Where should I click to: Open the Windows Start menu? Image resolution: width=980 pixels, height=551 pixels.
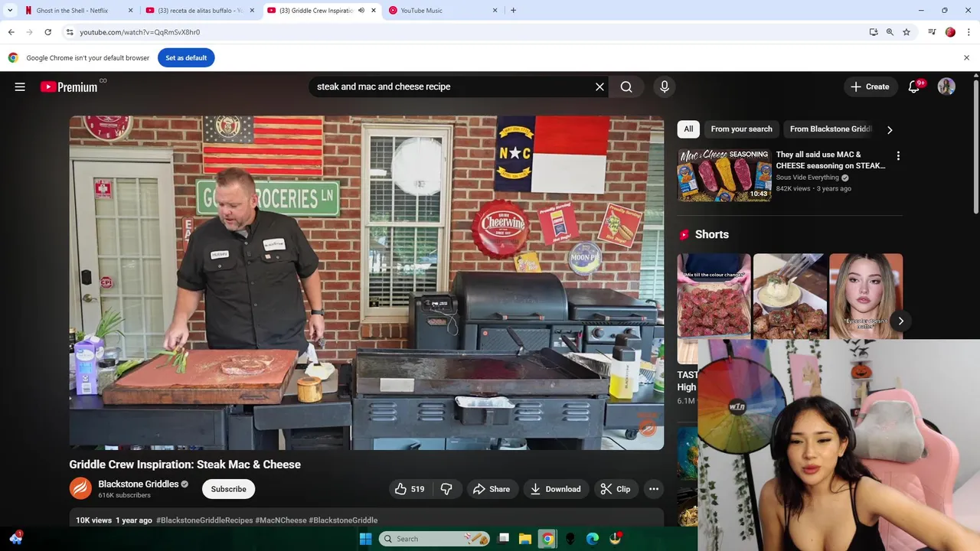click(x=365, y=539)
